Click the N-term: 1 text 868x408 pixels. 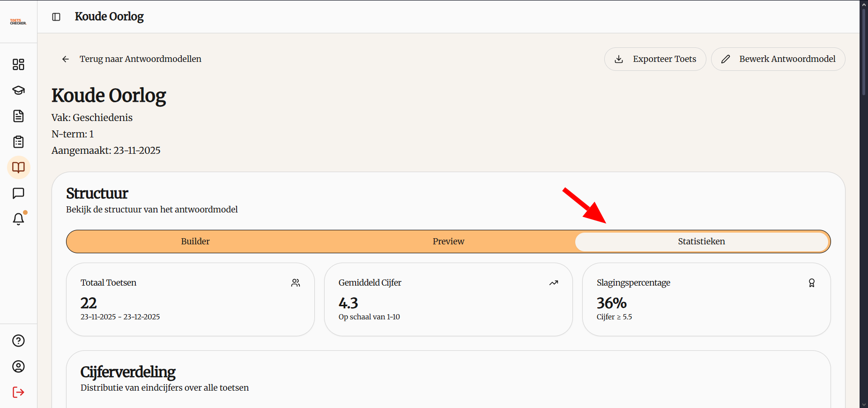73,134
